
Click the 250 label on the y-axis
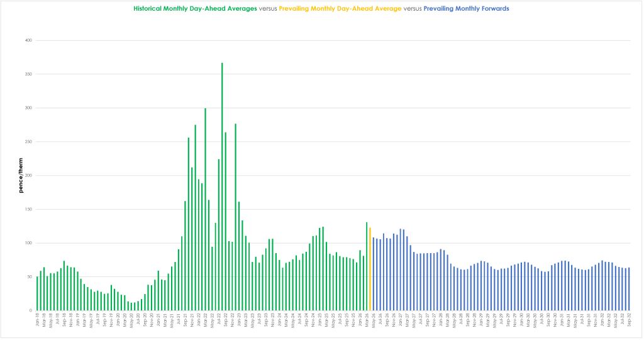pyautogui.click(x=28, y=142)
